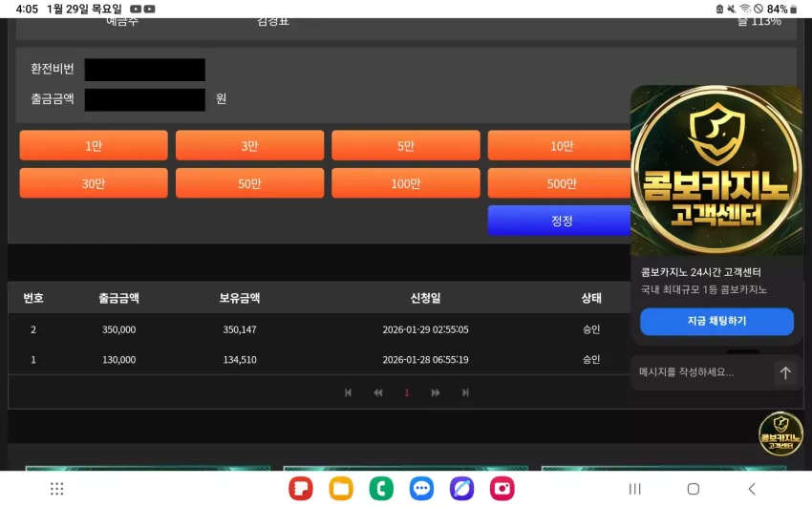The height and width of the screenshot is (507, 812).
Task: Open the yellow My Files folder app
Action: pyautogui.click(x=341, y=488)
